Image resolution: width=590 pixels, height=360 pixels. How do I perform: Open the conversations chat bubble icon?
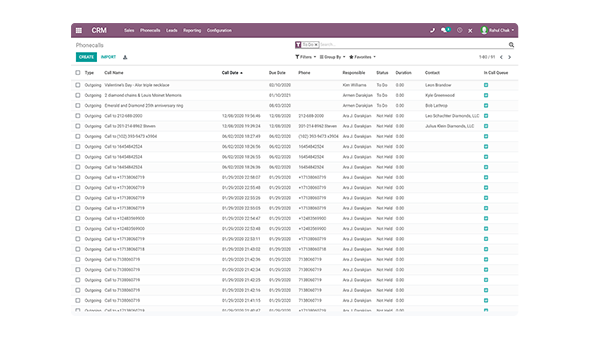point(444,30)
